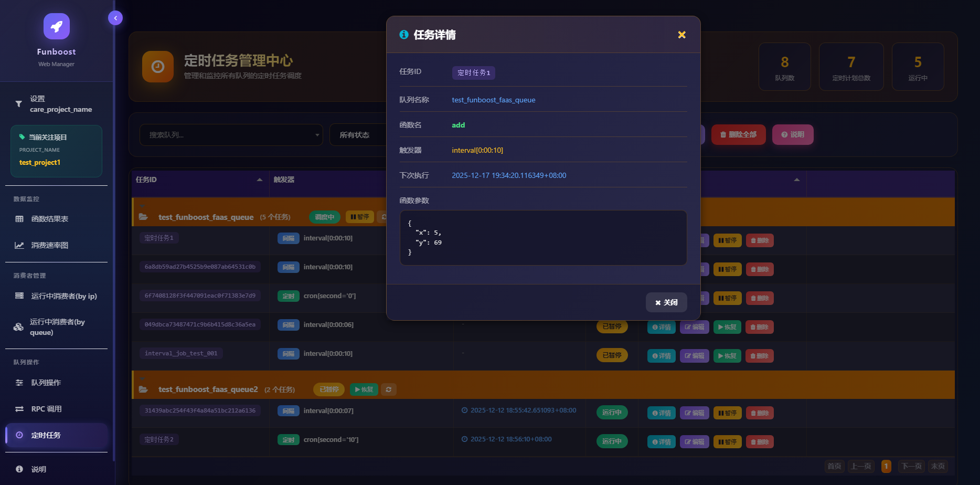980x485 pixels.
Task: Open the 消费速率图 sidebar item
Action: [56, 245]
